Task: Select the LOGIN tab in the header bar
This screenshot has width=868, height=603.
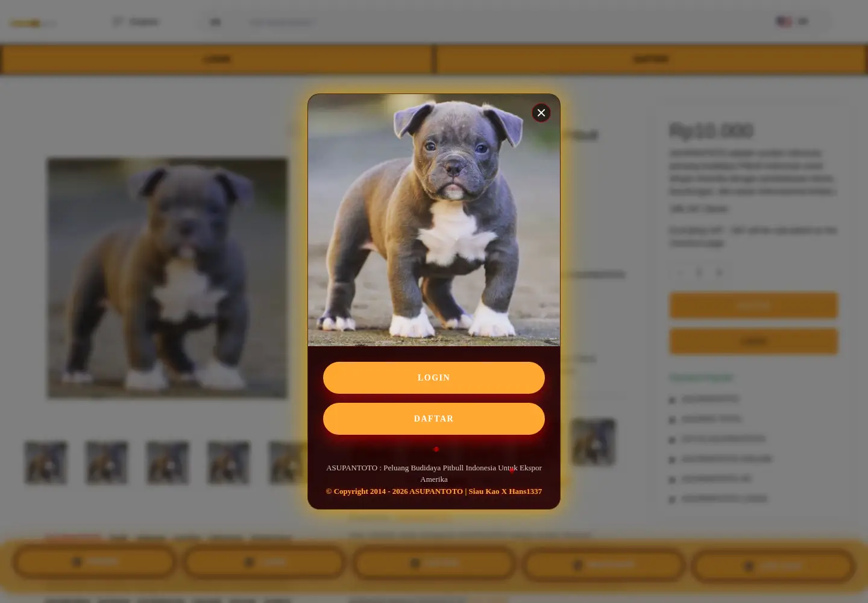Action: pos(217,59)
